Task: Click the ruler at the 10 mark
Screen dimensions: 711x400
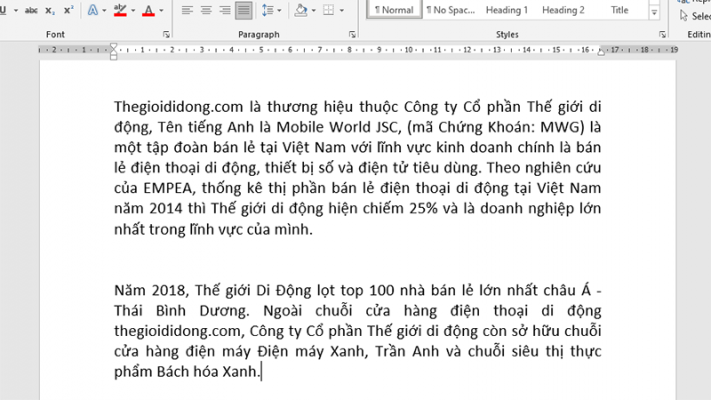Action: click(x=409, y=50)
